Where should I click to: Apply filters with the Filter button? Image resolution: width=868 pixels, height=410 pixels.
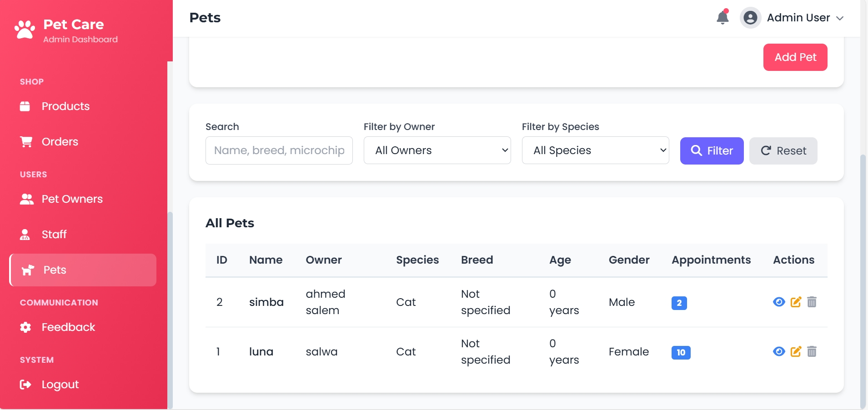712,151
